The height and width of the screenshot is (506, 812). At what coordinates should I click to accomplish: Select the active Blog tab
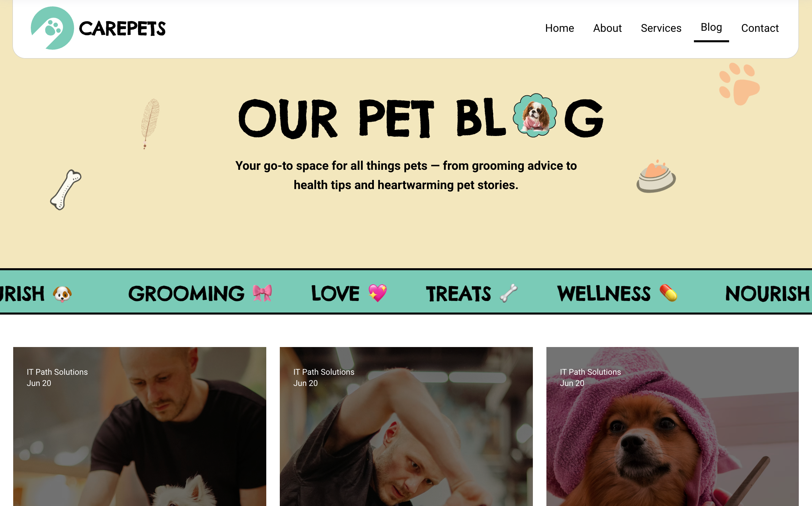[711, 27]
